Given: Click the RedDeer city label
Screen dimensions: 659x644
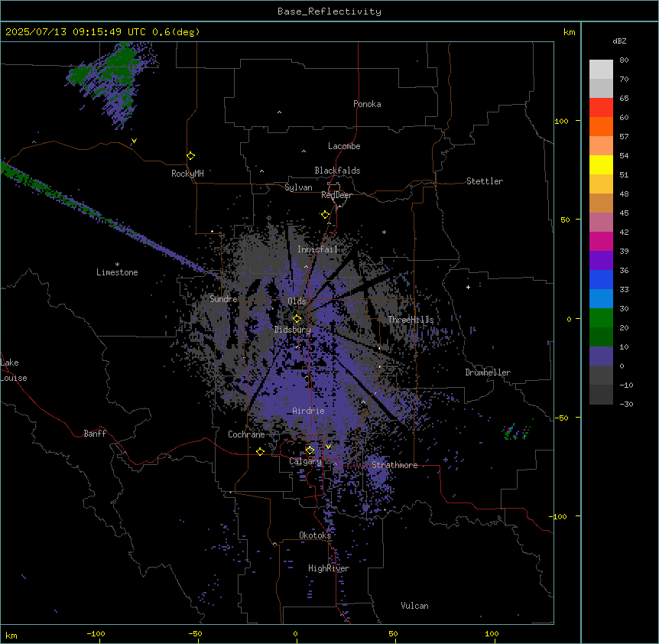Looking at the screenshot, I should click(336, 195).
